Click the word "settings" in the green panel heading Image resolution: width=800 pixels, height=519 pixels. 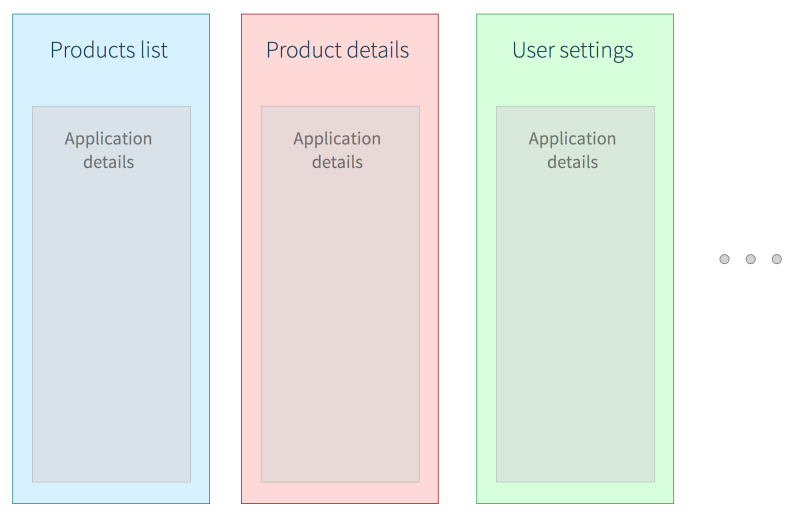(x=599, y=50)
